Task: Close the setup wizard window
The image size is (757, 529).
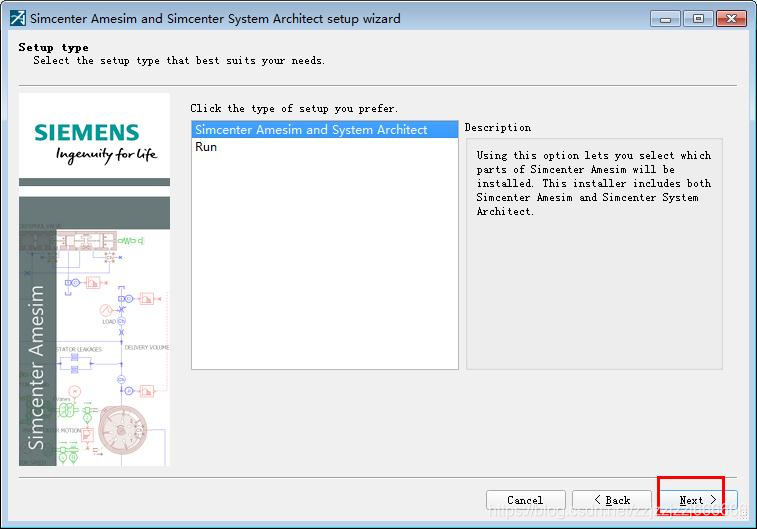Action: point(731,19)
